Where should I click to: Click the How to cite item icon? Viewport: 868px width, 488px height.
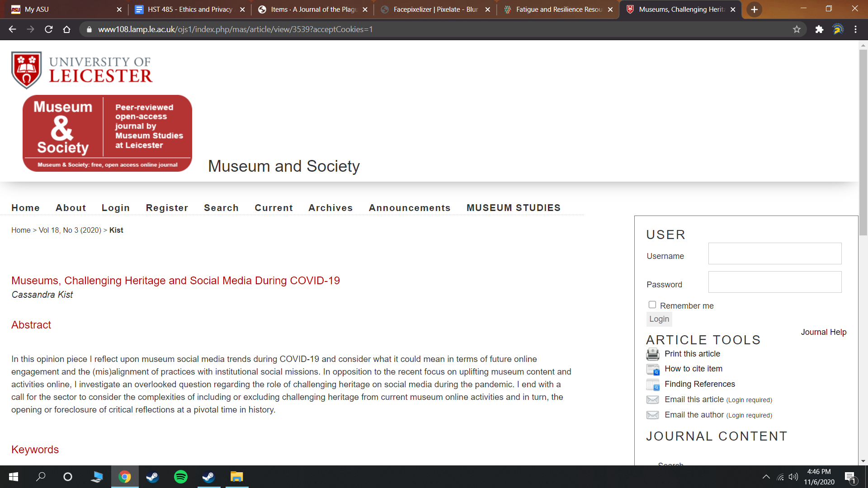tap(652, 369)
